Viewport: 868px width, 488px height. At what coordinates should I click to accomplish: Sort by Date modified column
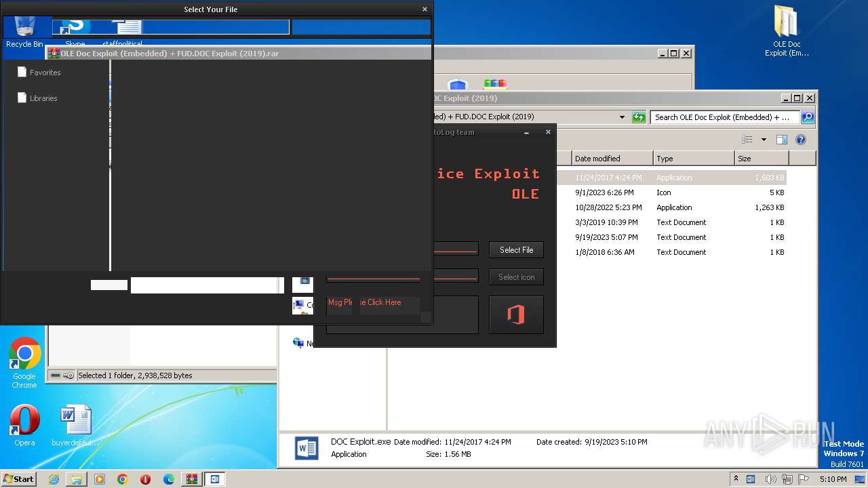(x=612, y=159)
